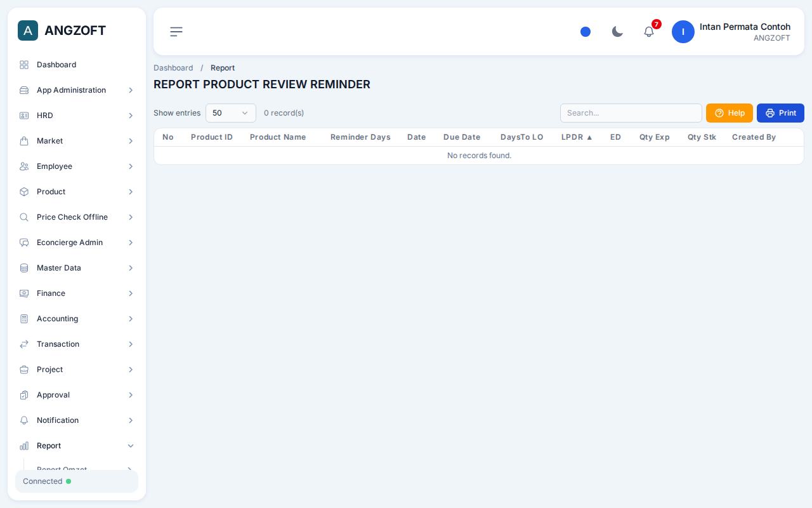Switch to dark mode moon icon

pyautogui.click(x=617, y=32)
